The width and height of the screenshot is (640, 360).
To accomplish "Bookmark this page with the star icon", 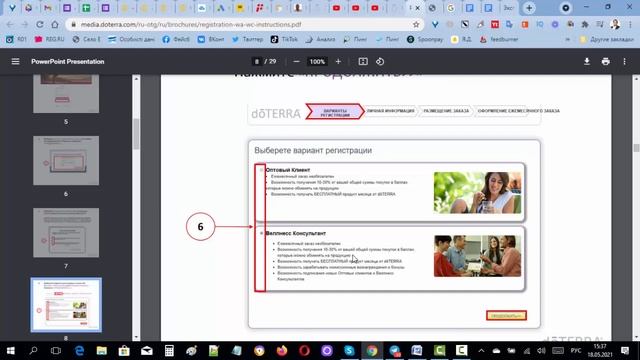I will pos(416,24).
